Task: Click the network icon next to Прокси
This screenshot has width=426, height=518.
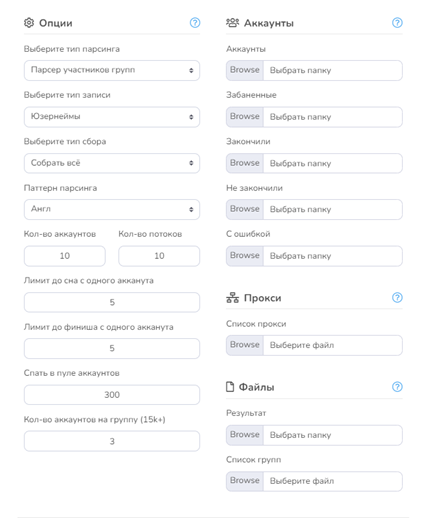Action: point(232,298)
